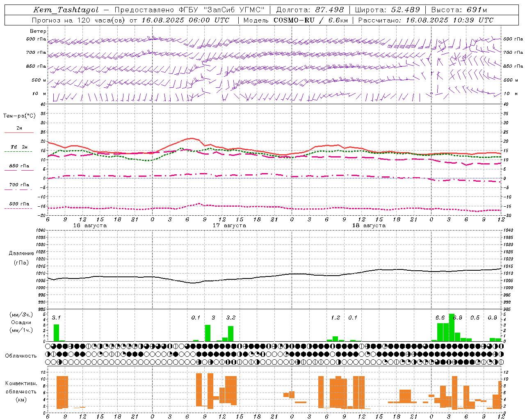
Task: Click the '6.9' precipitation amount value
Action: point(458,317)
